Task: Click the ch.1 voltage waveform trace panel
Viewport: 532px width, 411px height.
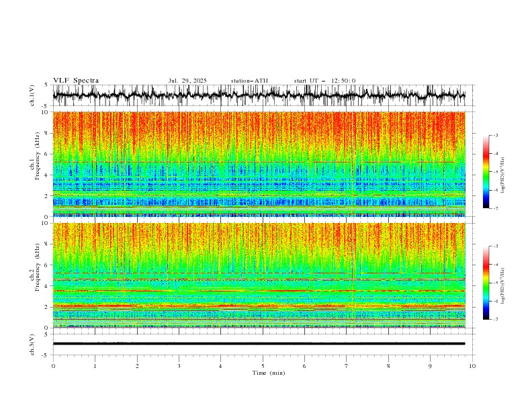Action: [x=263, y=95]
